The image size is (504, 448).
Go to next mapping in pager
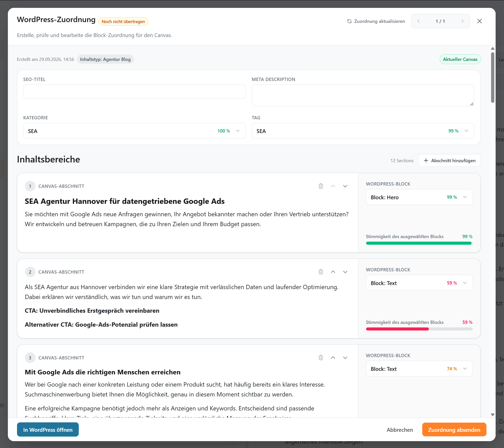pos(463,21)
